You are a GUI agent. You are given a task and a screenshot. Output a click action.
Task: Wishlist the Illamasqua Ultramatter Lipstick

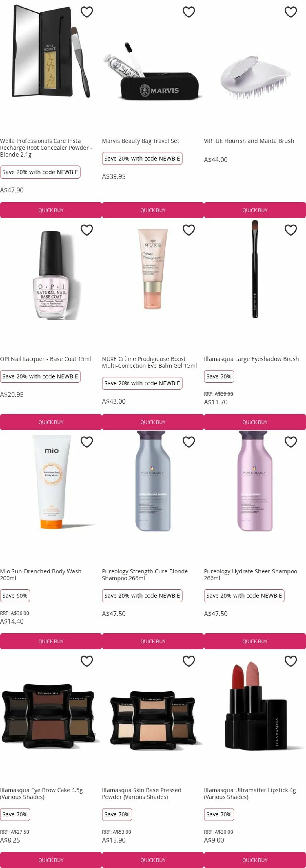click(x=290, y=661)
